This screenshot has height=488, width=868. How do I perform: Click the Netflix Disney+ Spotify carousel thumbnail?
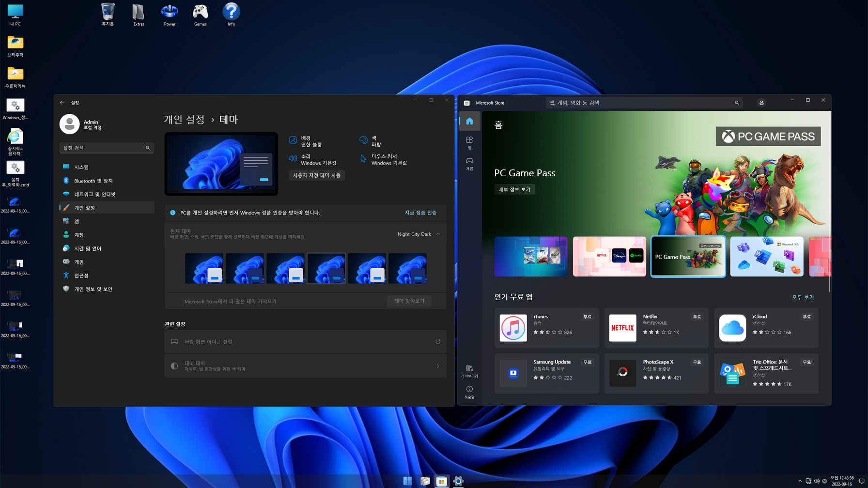tap(609, 257)
